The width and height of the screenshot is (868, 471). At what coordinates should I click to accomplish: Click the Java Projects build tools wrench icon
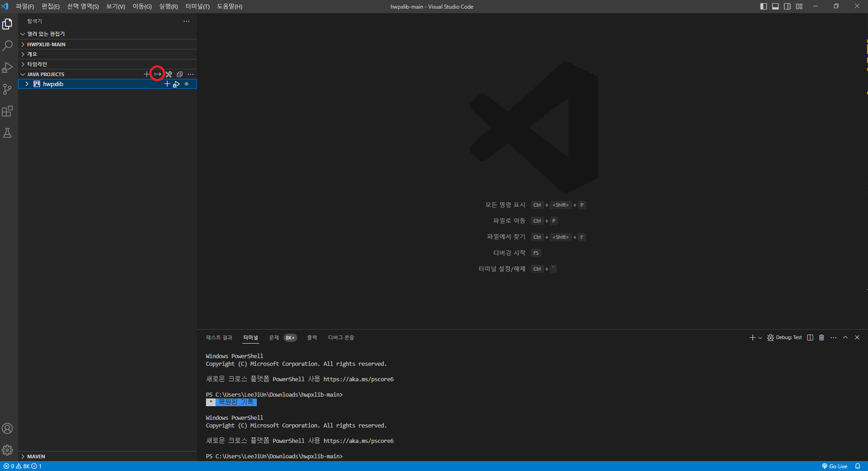coord(169,74)
